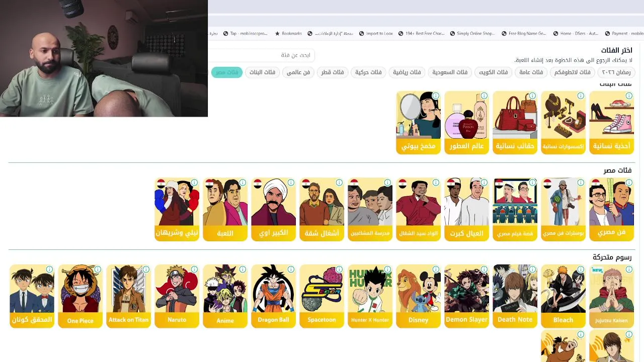
Task: Pick the Naruto category card
Action: click(177, 296)
